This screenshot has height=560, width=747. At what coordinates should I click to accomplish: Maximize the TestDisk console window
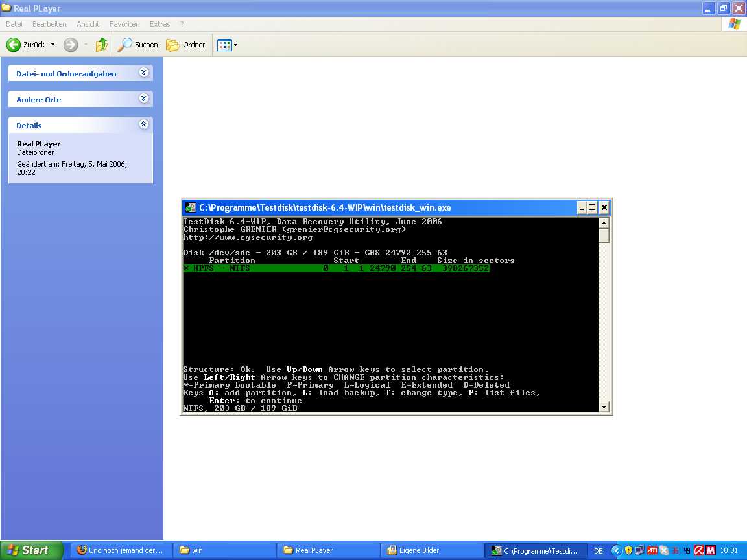coord(592,207)
